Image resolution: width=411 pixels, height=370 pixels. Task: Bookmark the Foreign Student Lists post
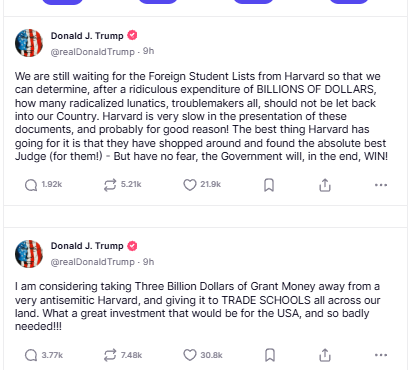(269, 185)
